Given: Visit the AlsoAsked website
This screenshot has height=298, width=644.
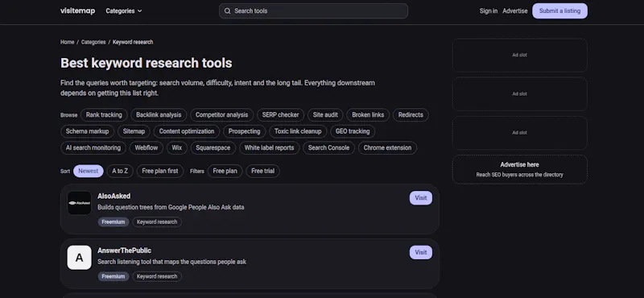Looking at the screenshot, I should tap(420, 197).
